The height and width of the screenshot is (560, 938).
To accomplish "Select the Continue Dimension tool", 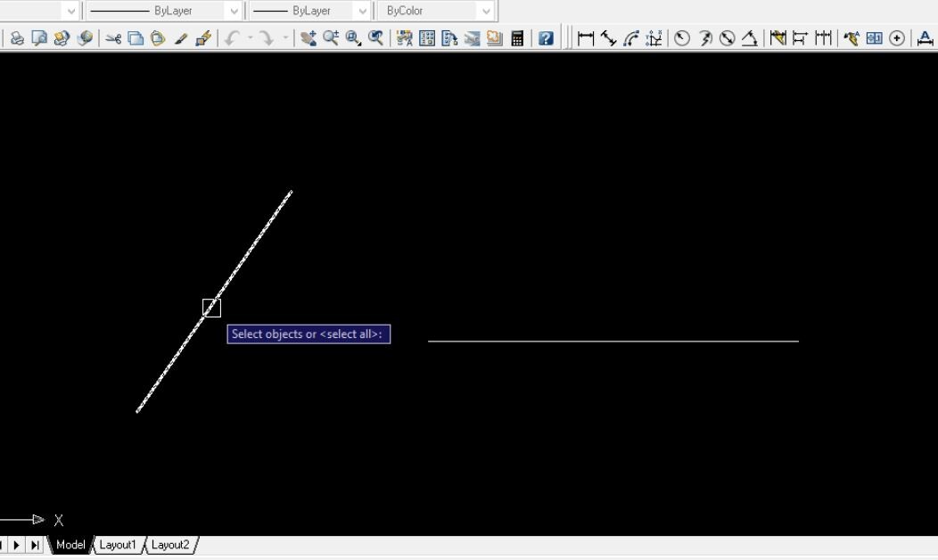I will (823, 38).
